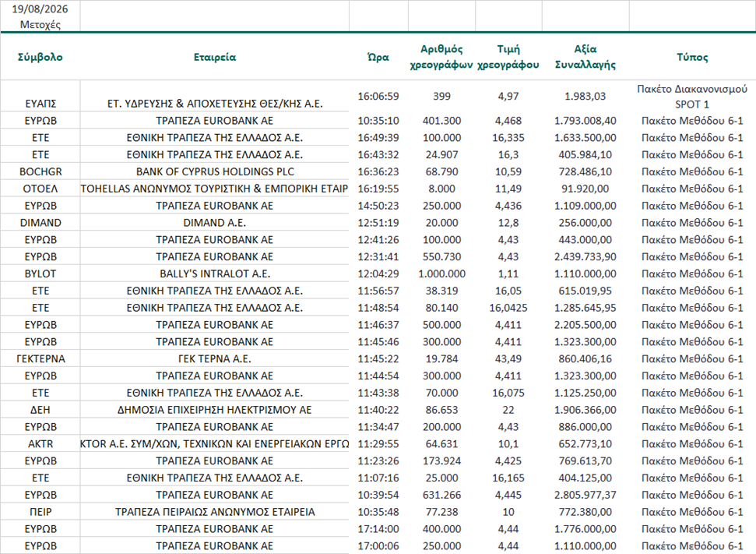
Task: Select the time 16:49:39
Action: pos(378,138)
